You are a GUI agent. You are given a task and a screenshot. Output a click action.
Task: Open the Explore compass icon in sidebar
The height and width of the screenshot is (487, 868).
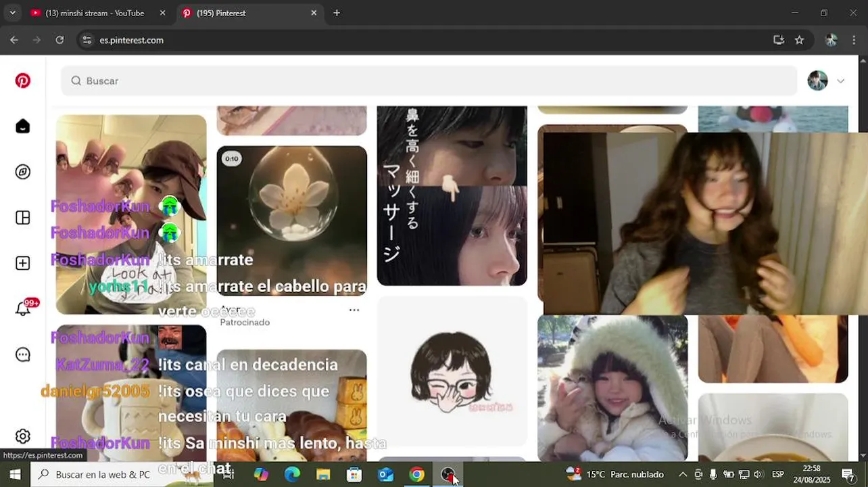[23, 172]
